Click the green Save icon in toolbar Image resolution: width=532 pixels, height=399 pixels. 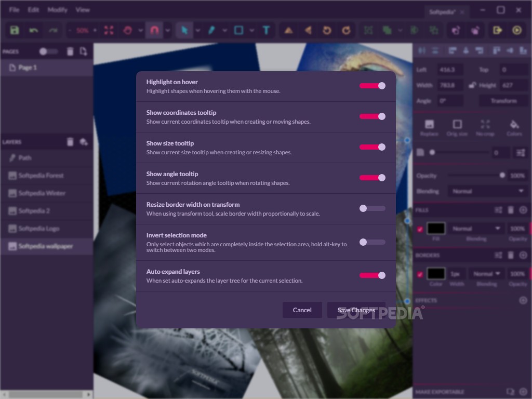tap(14, 30)
